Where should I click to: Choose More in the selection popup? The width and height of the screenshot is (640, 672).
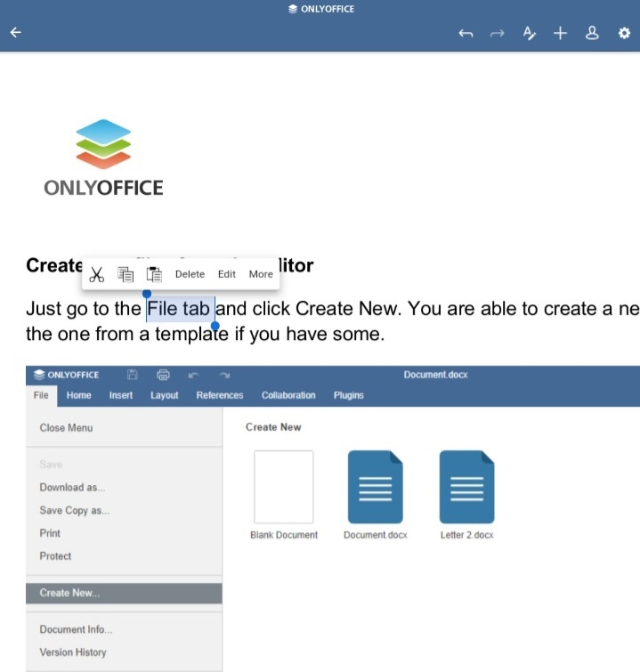click(261, 274)
